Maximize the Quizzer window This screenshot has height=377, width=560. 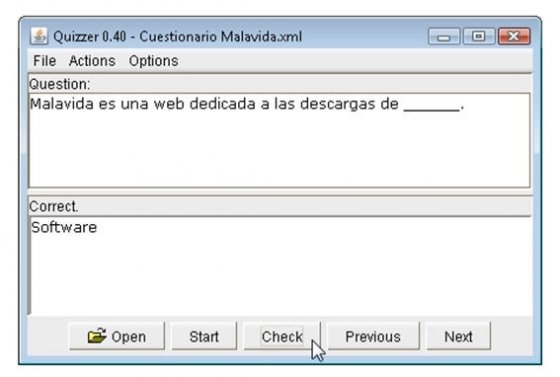coord(479,36)
